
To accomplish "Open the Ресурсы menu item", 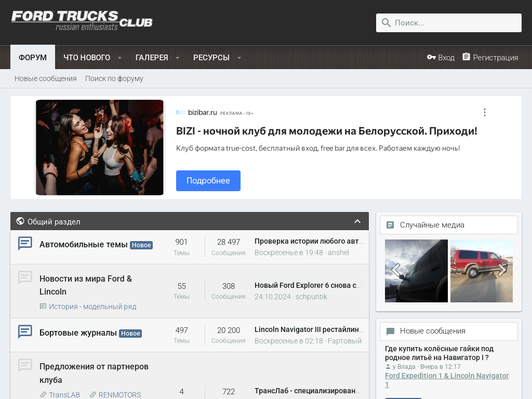I will click(x=211, y=57).
